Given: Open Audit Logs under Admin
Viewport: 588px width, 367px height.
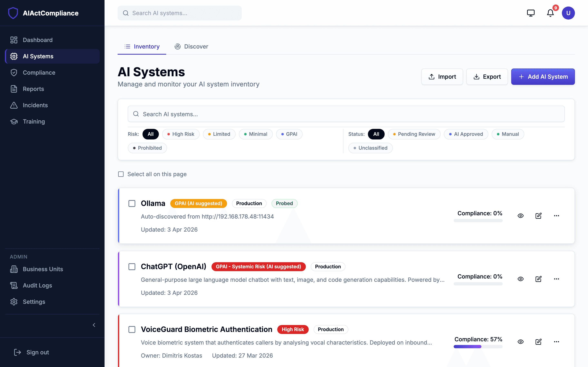Looking at the screenshot, I should [x=37, y=285].
